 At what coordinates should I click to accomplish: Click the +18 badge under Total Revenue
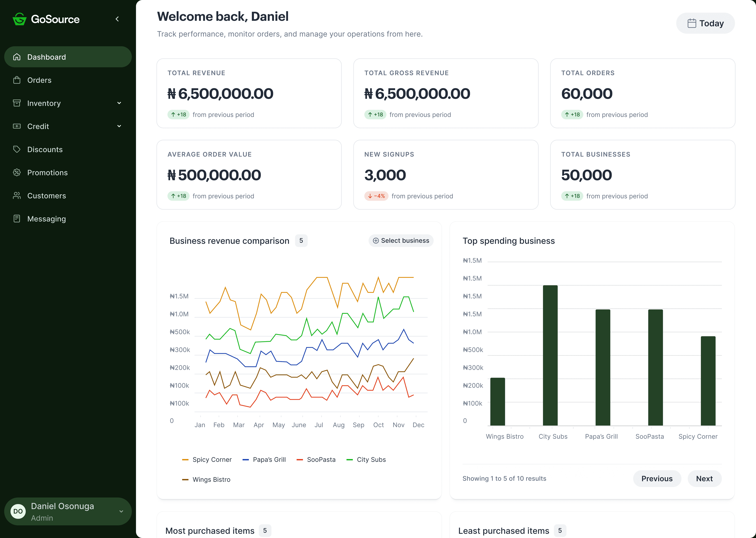(x=178, y=115)
